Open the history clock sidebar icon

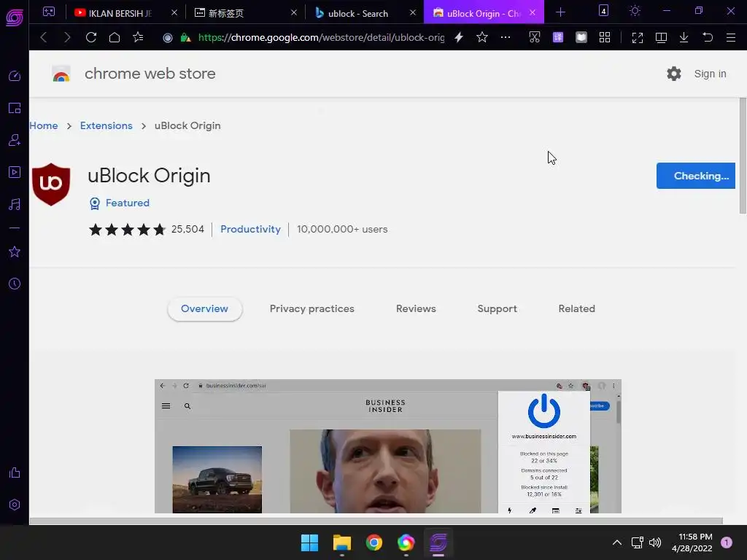coord(15,284)
